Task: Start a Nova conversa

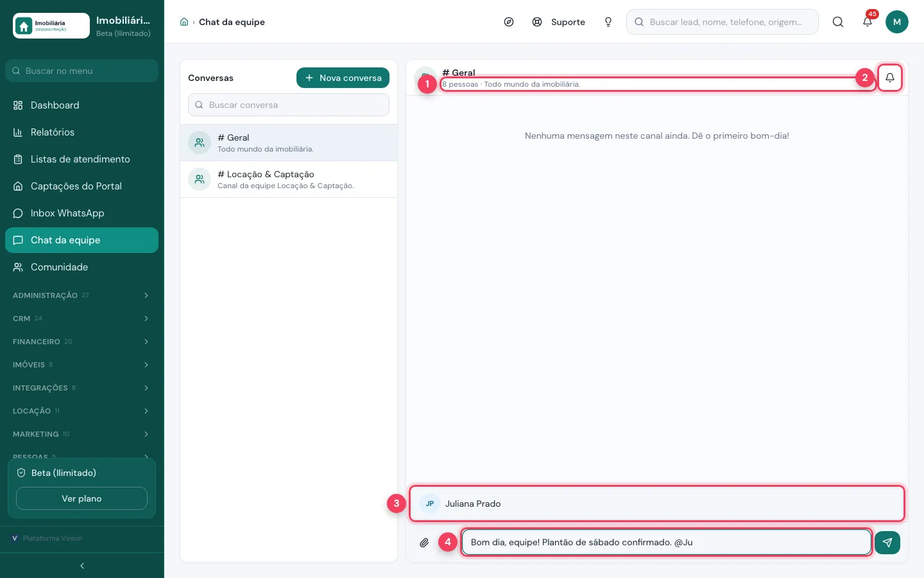Action: pyautogui.click(x=343, y=78)
